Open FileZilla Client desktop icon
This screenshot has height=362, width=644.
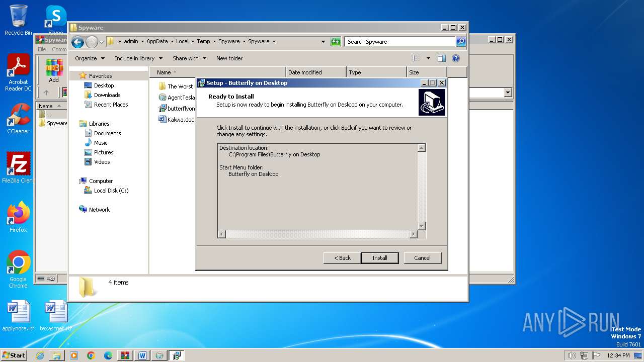pos(18,168)
